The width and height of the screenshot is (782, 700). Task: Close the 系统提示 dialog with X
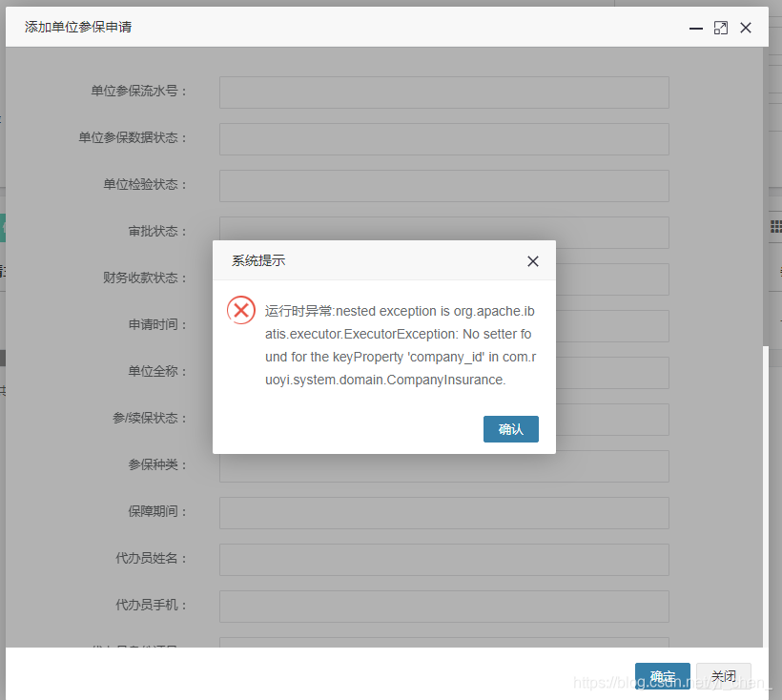(533, 261)
